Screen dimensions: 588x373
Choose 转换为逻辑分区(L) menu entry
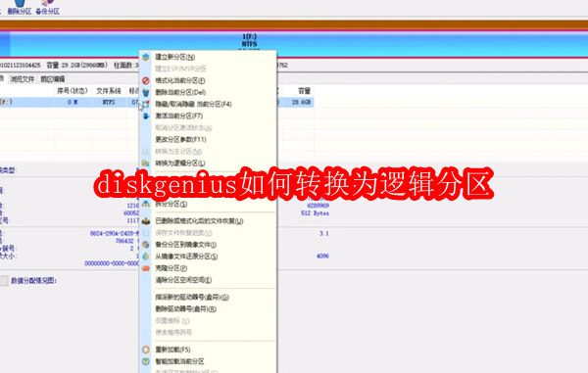[180, 163]
